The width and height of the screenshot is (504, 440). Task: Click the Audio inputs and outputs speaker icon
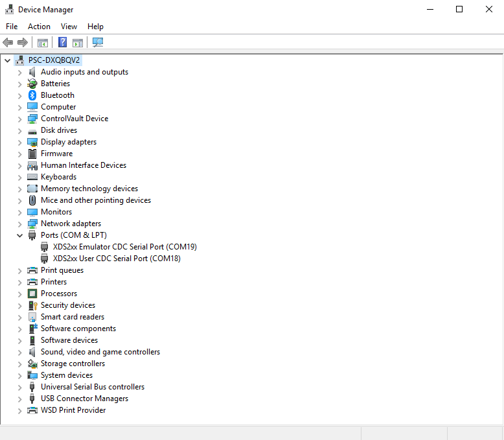tap(32, 72)
